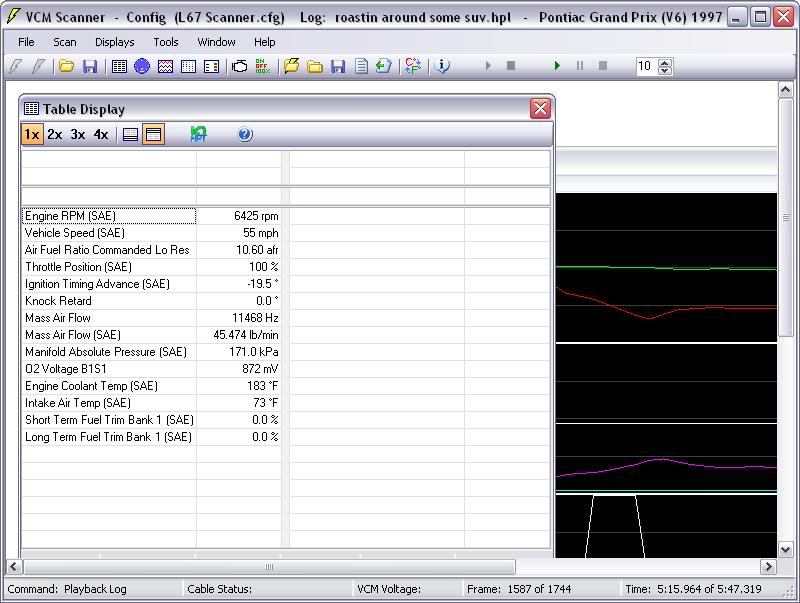The height and width of the screenshot is (603, 800).
Task: Open Table Display help question mark
Action: pos(245,135)
